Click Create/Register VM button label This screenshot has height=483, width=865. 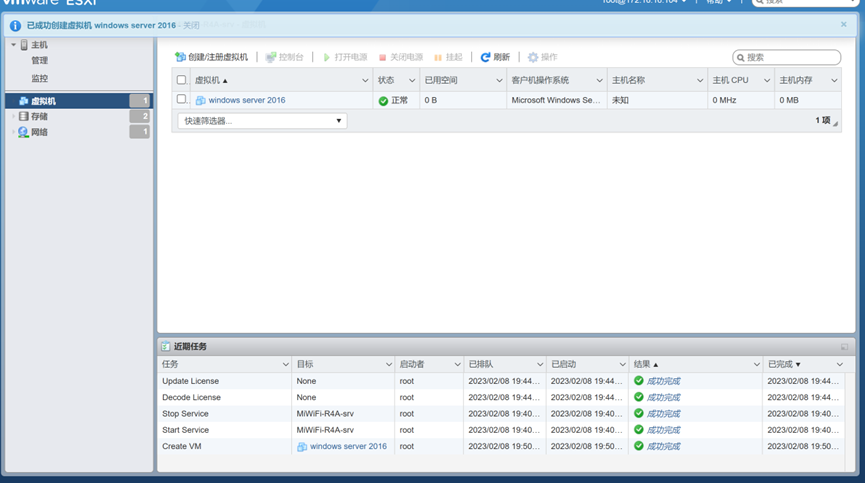coord(218,57)
